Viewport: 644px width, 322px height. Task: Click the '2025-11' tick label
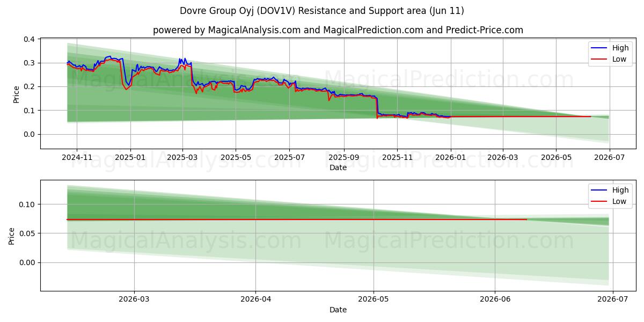[397, 157]
